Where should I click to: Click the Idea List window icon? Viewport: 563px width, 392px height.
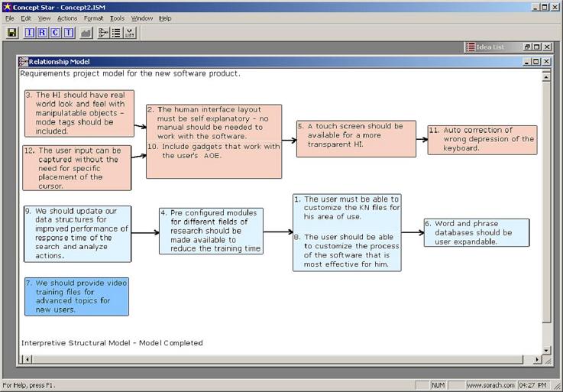[471, 47]
